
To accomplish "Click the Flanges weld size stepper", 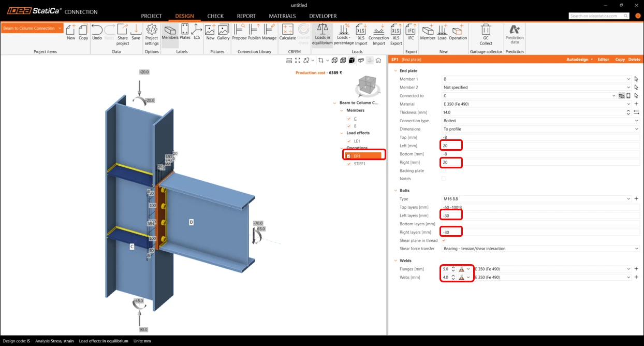I will (x=453, y=269).
